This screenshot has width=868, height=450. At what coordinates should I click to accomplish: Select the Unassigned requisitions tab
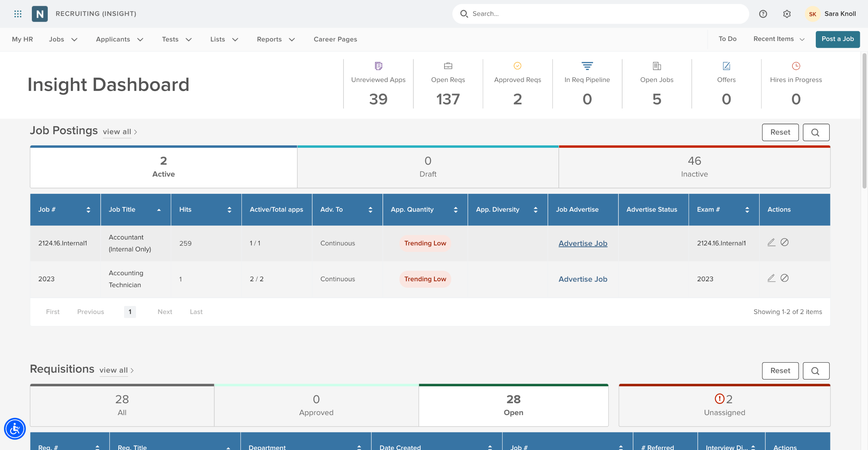pyautogui.click(x=724, y=405)
